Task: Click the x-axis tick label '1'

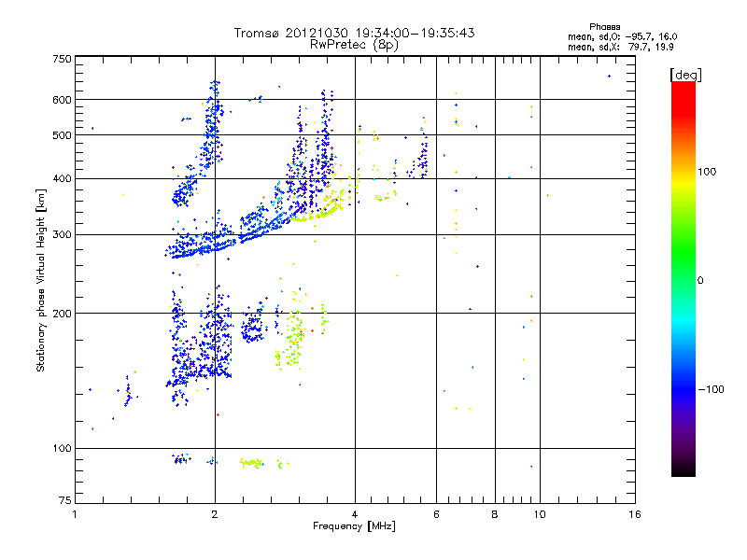Action: coord(75,514)
